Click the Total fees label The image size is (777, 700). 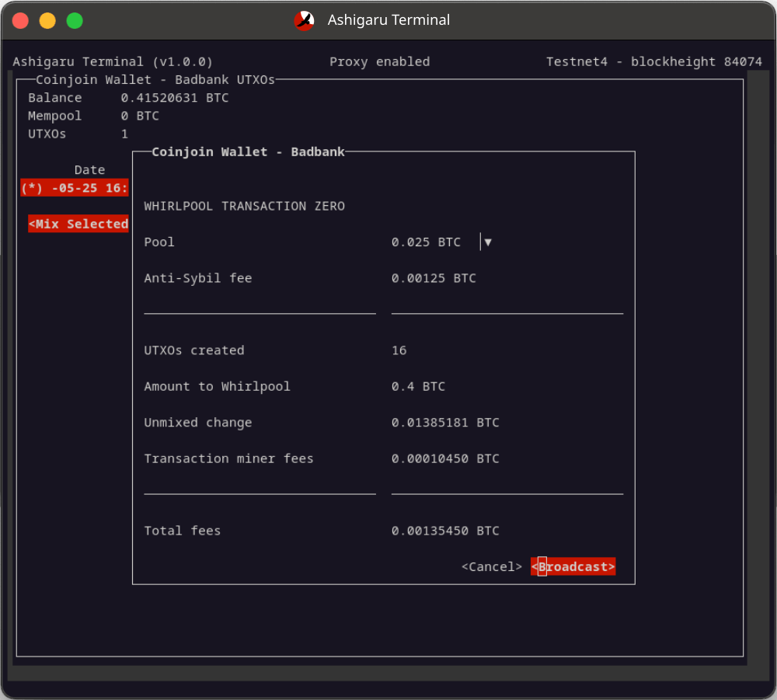(x=183, y=531)
